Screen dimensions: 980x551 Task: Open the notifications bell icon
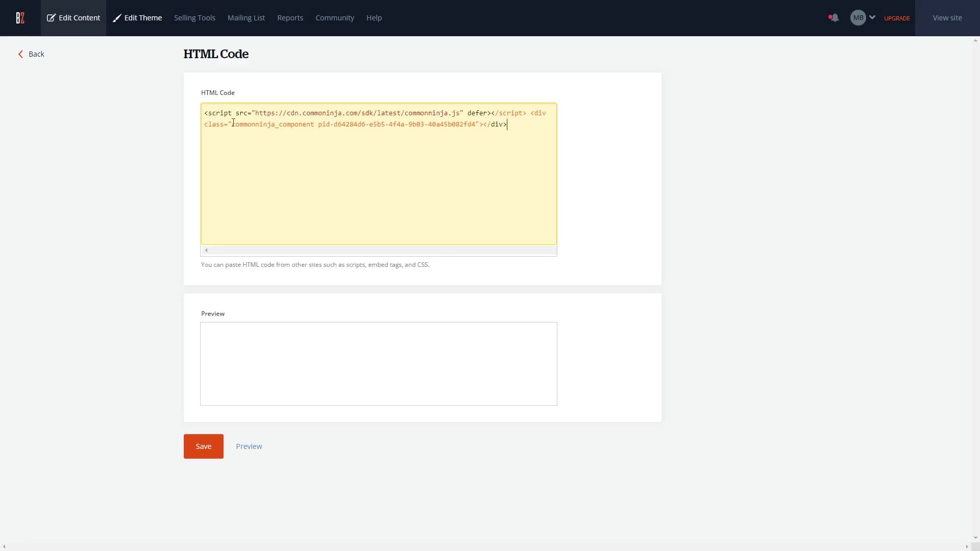click(x=834, y=18)
